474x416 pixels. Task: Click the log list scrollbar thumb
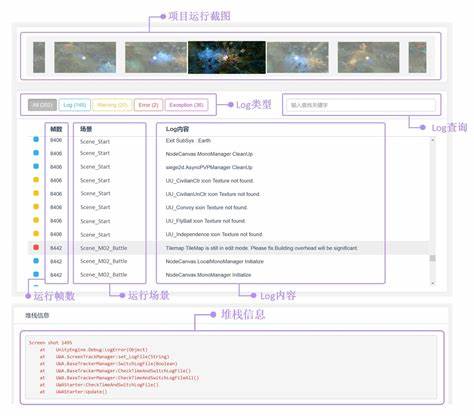click(433, 258)
